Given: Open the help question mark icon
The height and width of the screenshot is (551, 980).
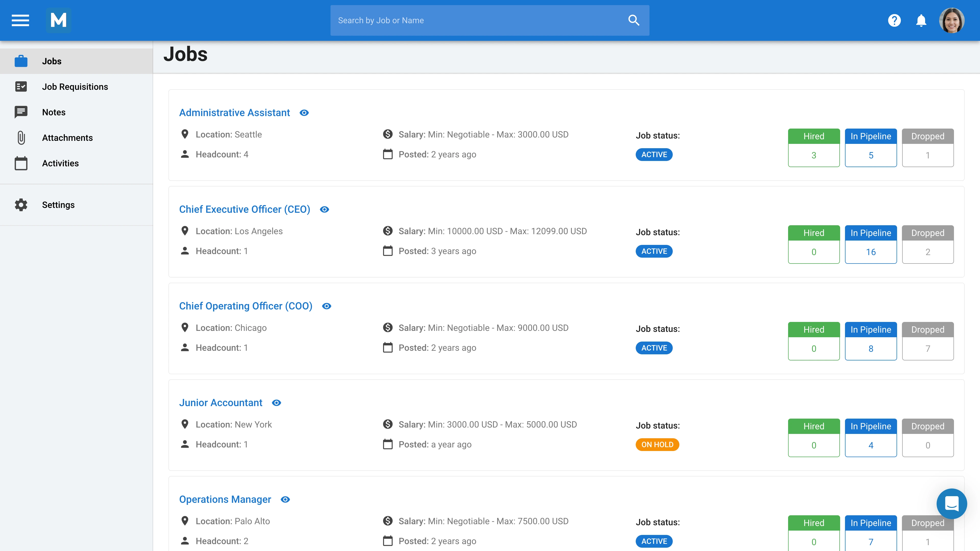Looking at the screenshot, I should [894, 20].
